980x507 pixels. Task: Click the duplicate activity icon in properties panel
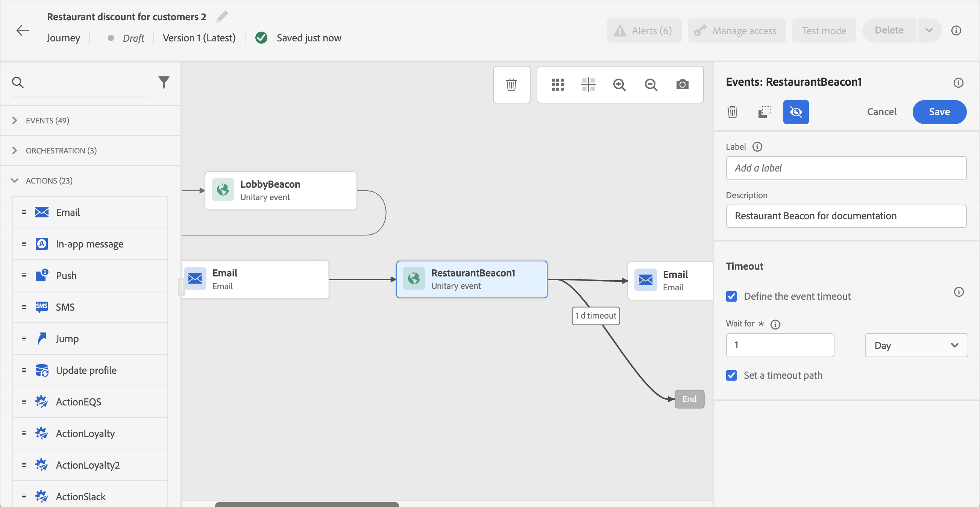coord(764,112)
